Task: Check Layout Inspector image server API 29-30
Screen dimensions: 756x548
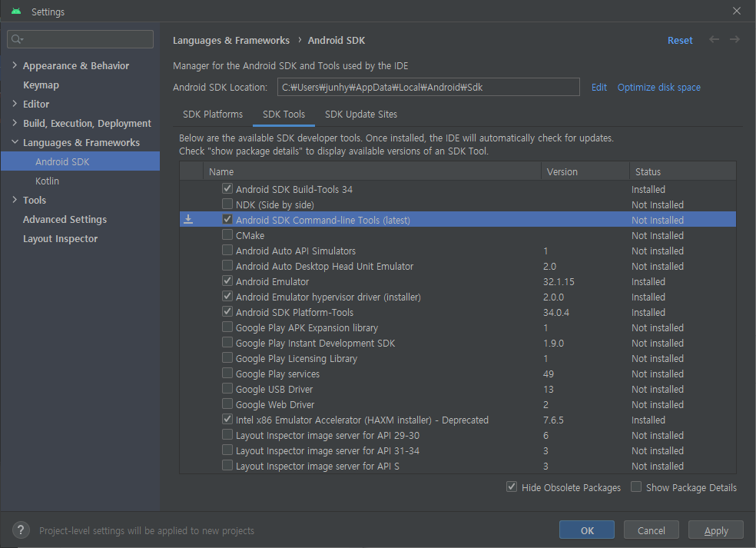Action: click(x=227, y=435)
